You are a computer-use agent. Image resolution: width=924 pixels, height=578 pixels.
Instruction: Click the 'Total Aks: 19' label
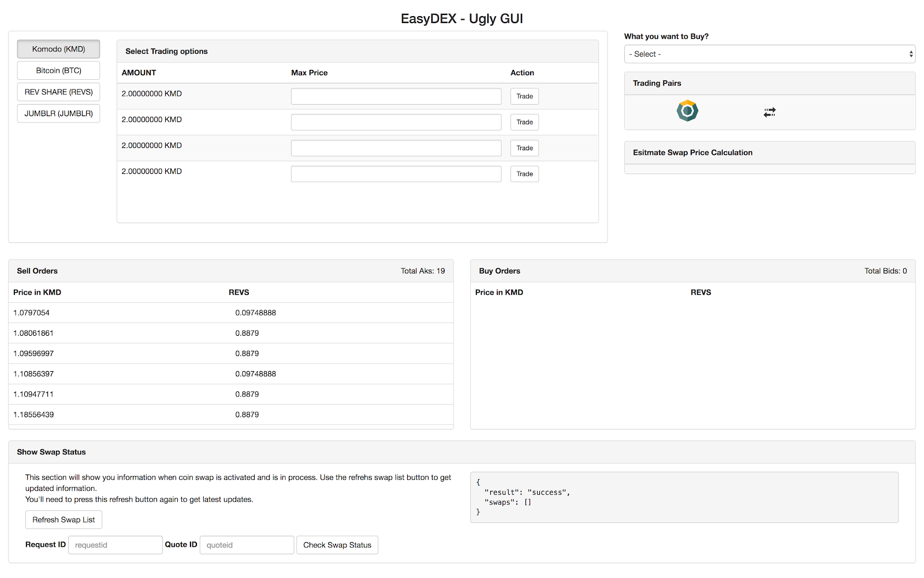click(423, 271)
